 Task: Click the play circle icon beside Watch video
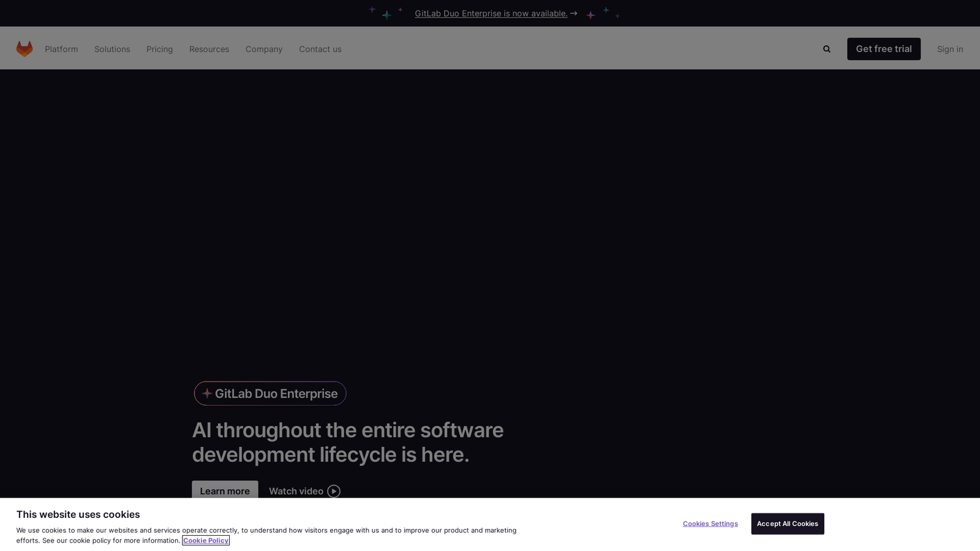[334, 491]
